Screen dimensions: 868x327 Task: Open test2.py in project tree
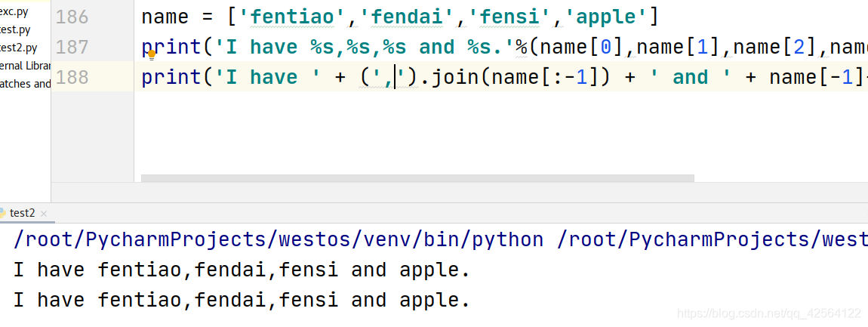click(x=20, y=48)
